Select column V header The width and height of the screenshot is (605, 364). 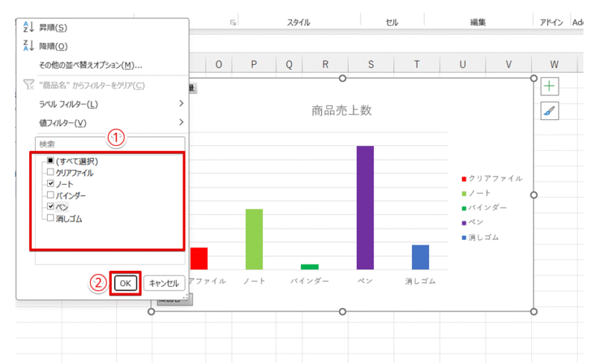coord(509,65)
